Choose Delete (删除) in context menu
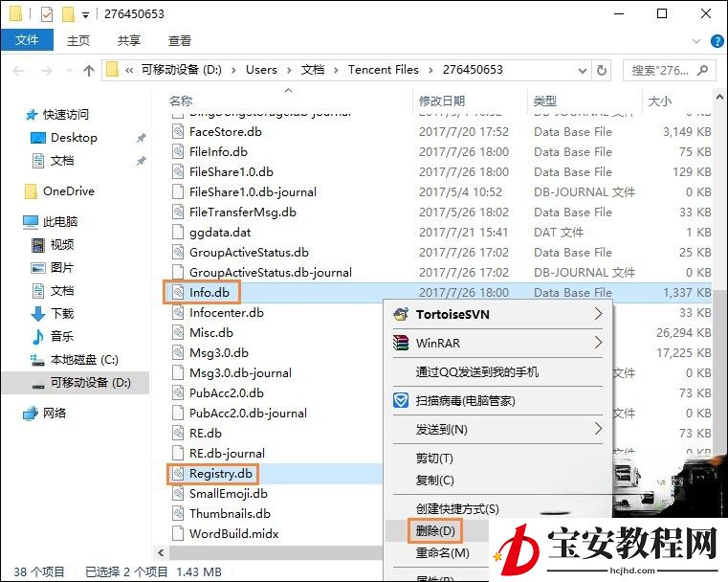Screen dimensions: 728x582 pyautogui.click(x=435, y=530)
